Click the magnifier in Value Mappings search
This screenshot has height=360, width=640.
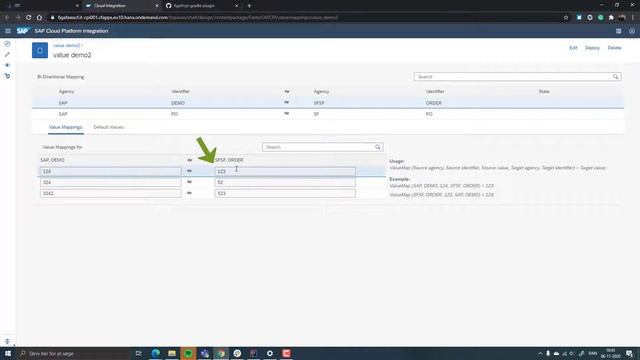point(378,147)
